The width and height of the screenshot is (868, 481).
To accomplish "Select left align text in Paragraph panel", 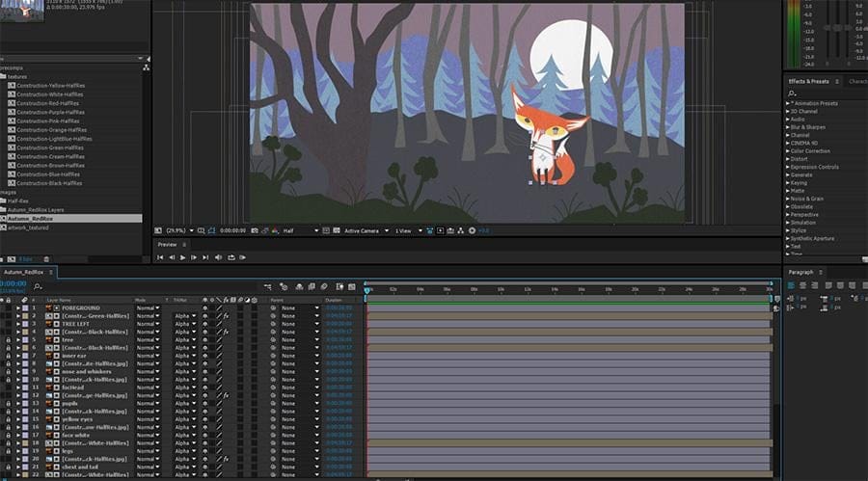I will tap(791, 285).
